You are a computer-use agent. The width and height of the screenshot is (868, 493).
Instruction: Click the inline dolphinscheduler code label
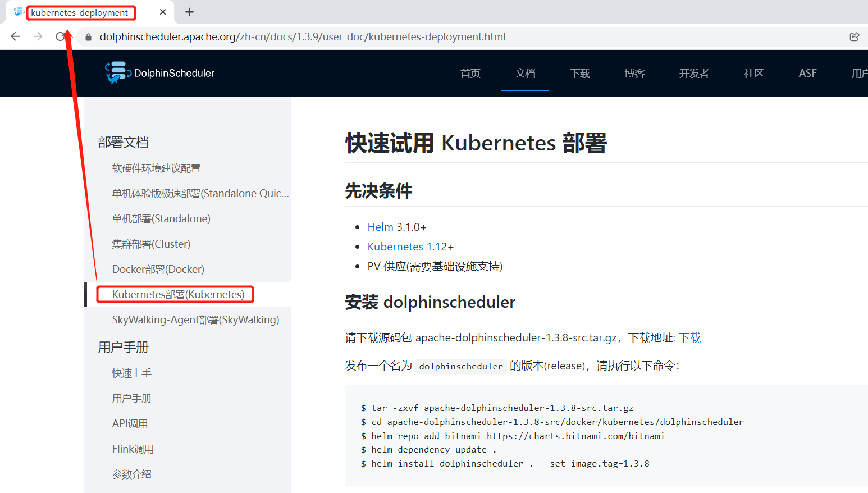tap(461, 366)
